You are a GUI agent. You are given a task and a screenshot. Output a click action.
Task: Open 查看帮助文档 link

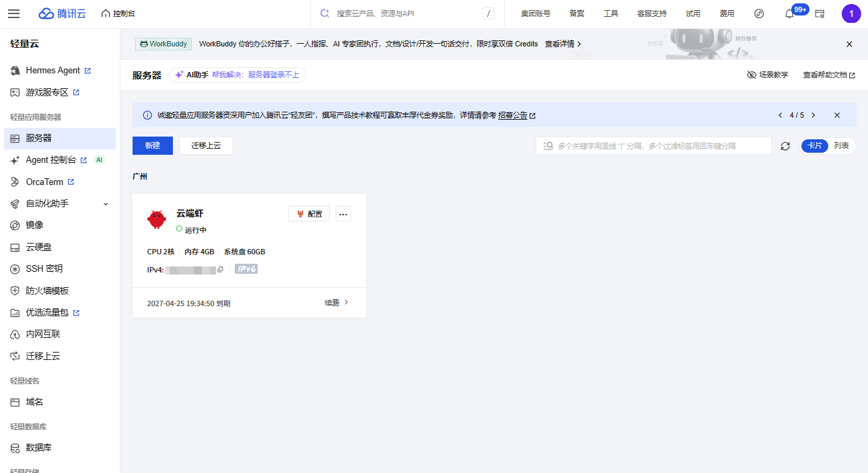[x=829, y=75]
